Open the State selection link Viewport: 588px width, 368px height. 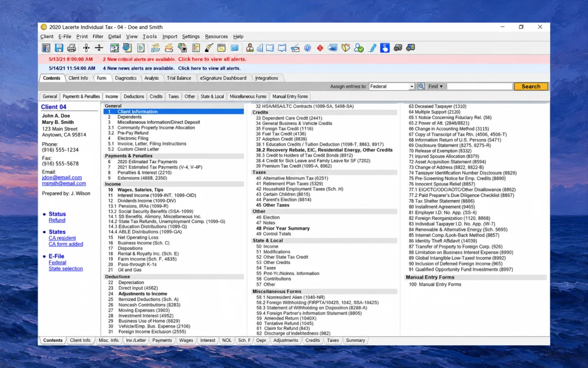click(66, 269)
